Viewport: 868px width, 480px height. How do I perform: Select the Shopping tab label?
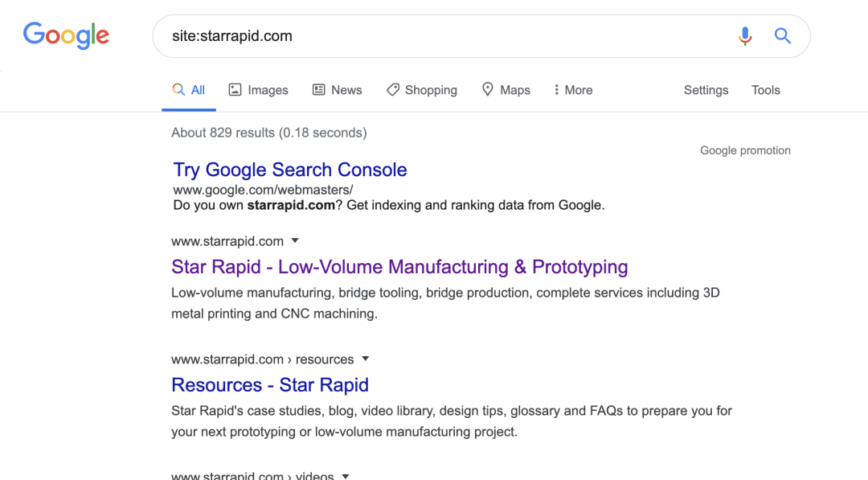click(x=431, y=90)
